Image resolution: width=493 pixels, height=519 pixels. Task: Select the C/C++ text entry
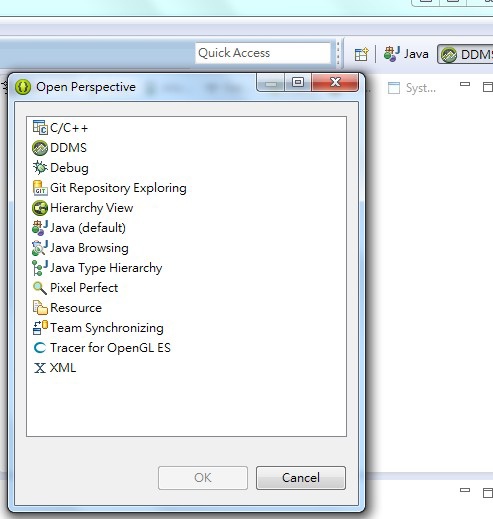(69, 128)
